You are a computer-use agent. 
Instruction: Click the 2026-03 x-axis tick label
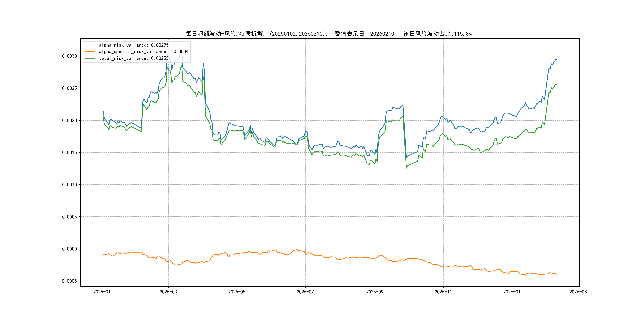pos(578,292)
